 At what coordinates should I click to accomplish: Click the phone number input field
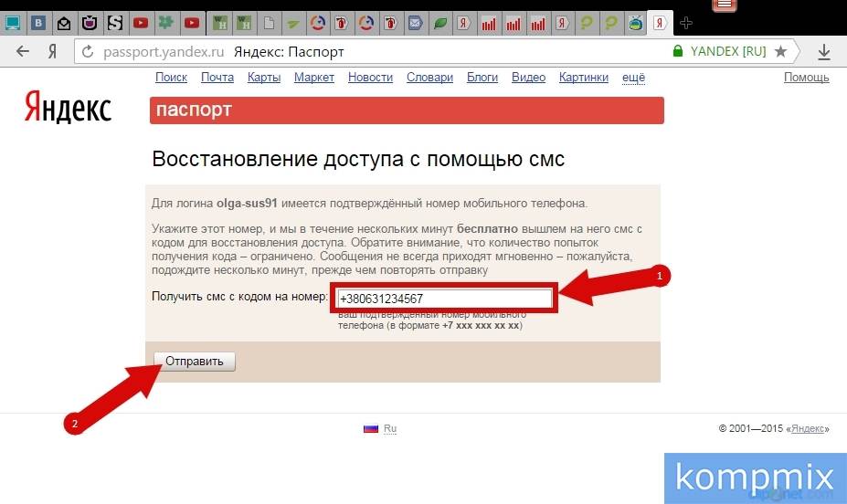443,299
